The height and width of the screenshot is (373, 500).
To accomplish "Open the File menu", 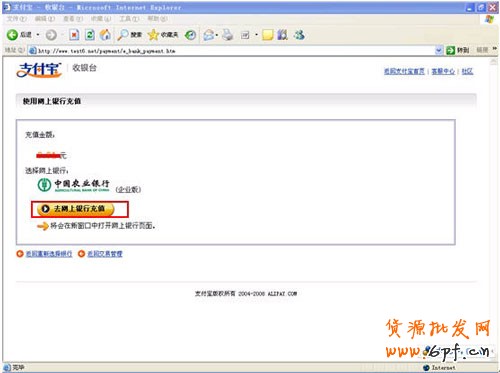I will pos(17,19).
